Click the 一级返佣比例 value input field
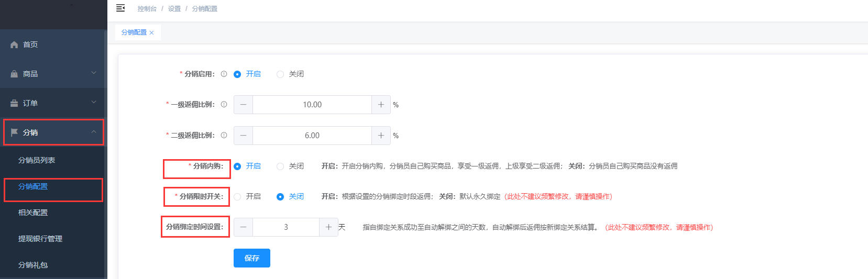The width and height of the screenshot is (868, 279). [312, 105]
